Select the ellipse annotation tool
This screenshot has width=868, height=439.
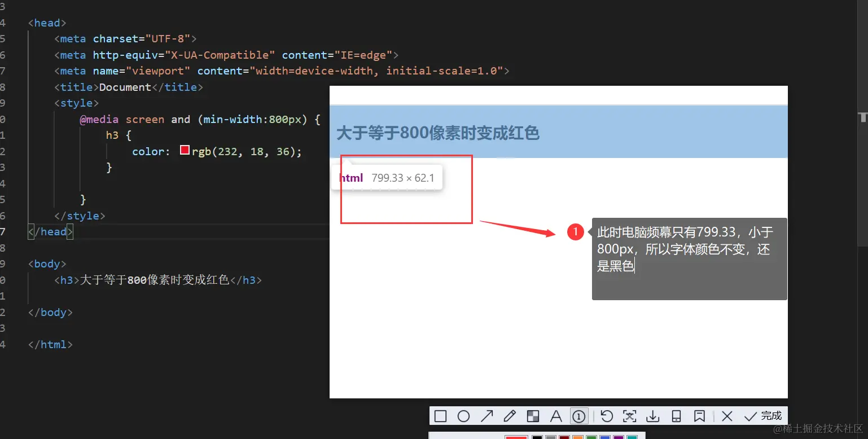pyautogui.click(x=463, y=416)
